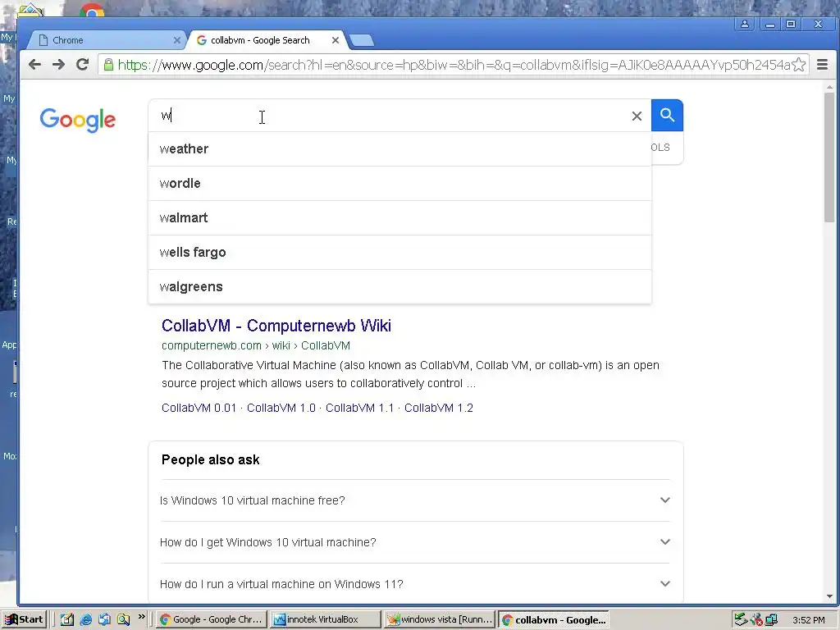Bookmark this page with the star icon
840x630 pixels.
(x=798, y=65)
